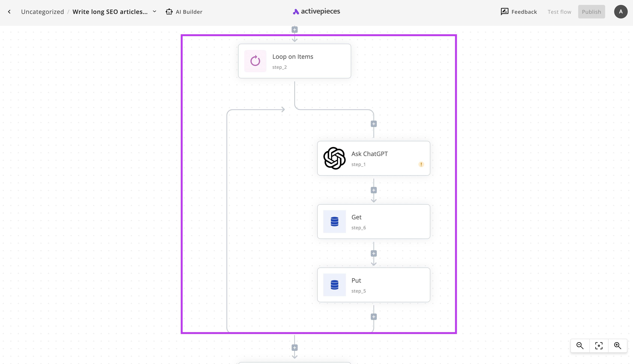Open the AI Builder
This screenshot has height=364, width=633.
click(184, 12)
